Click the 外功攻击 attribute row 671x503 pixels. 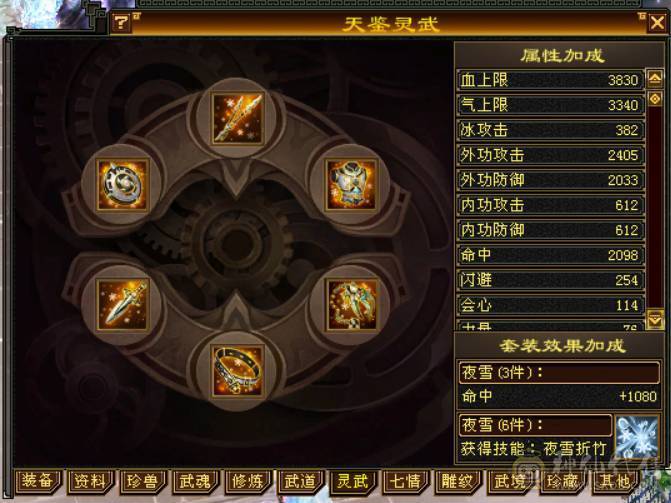[551, 155]
